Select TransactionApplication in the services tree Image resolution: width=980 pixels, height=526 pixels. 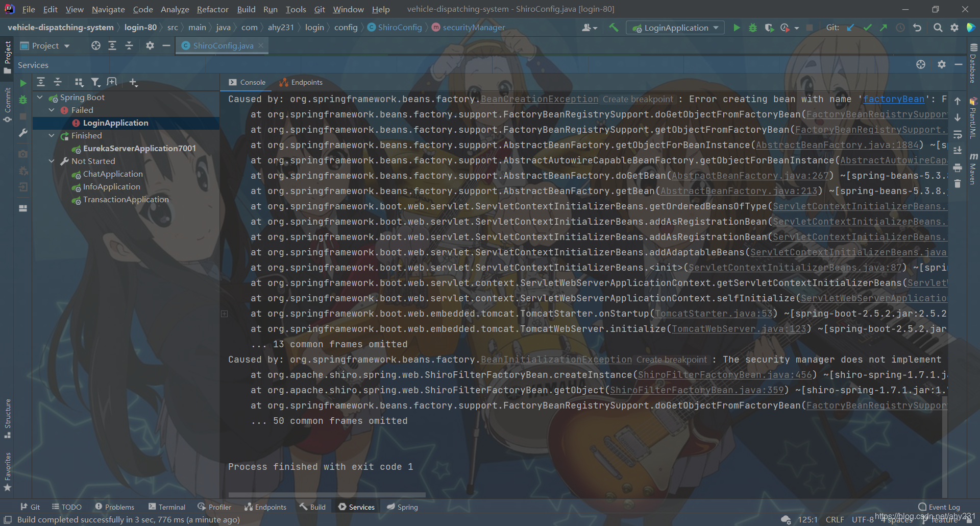[x=126, y=199]
